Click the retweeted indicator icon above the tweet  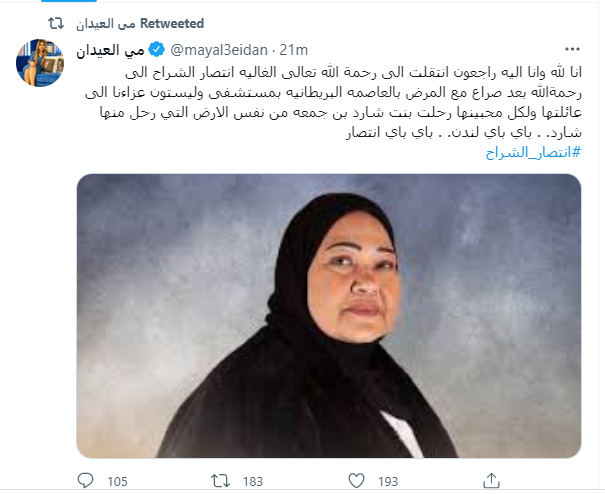tap(56, 24)
